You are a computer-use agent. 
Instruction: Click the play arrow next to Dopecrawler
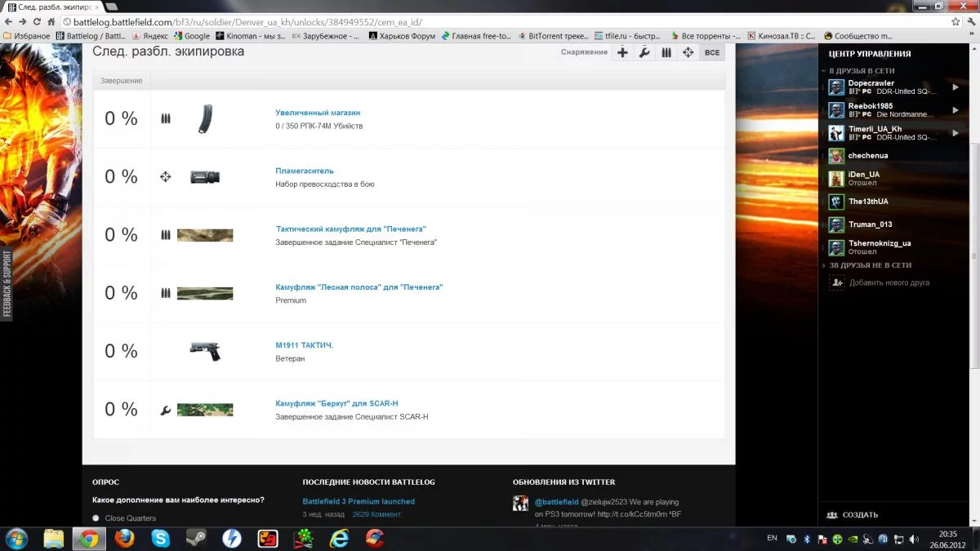[x=955, y=87]
